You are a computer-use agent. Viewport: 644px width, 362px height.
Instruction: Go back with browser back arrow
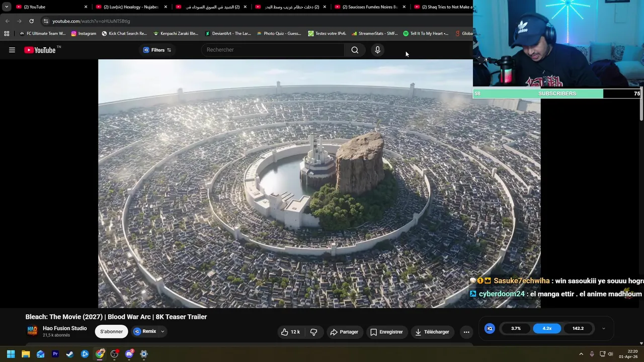[x=8, y=21]
